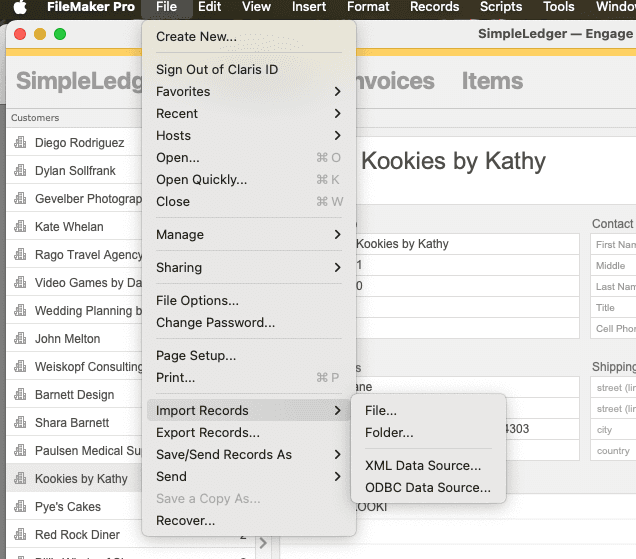This screenshot has width=636, height=559.
Task: Expand the Recent files submenu
Action: (249, 114)
